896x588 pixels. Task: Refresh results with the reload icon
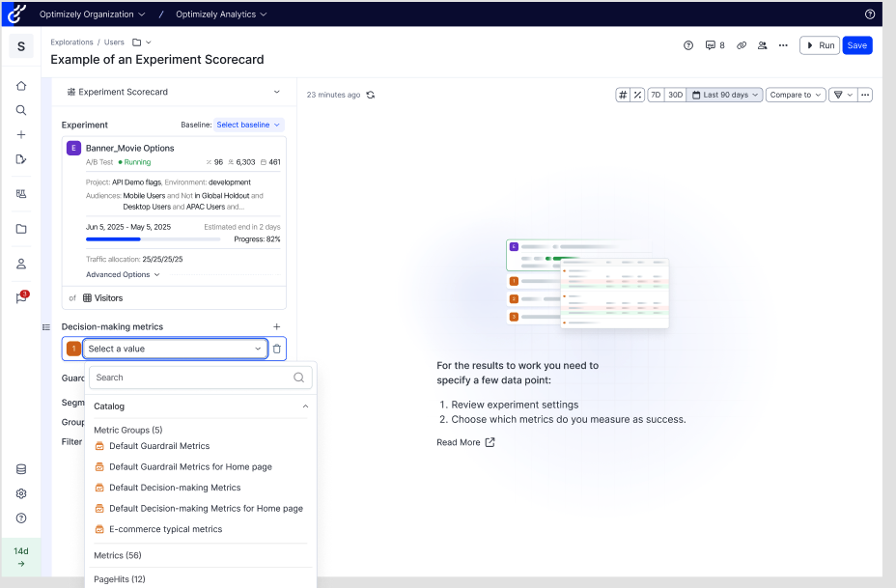[x=371, y=95]
